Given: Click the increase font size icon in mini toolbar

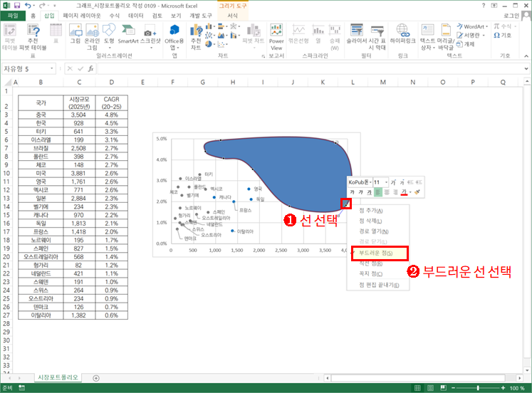Looking at the screenshot, I should coord(393,182).
